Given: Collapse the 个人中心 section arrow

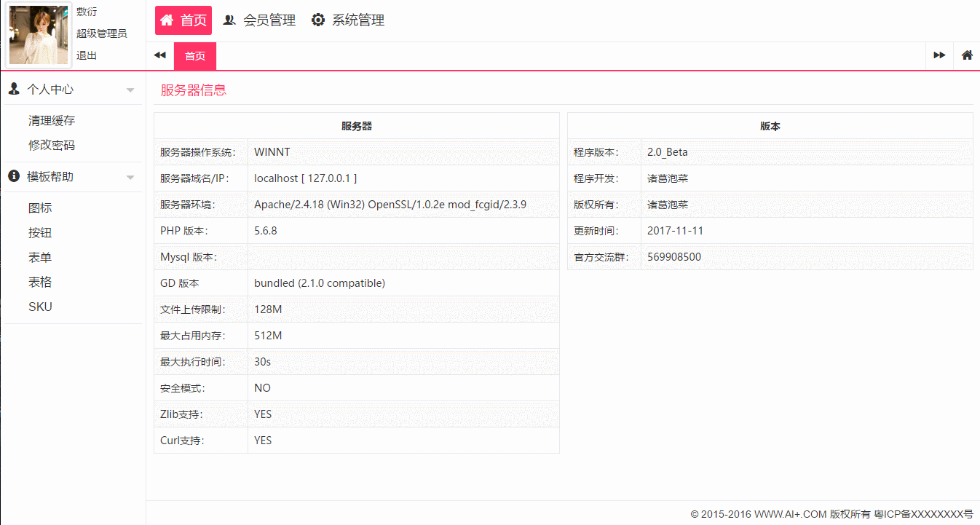Looking at the screenshot, I should 130,90.
